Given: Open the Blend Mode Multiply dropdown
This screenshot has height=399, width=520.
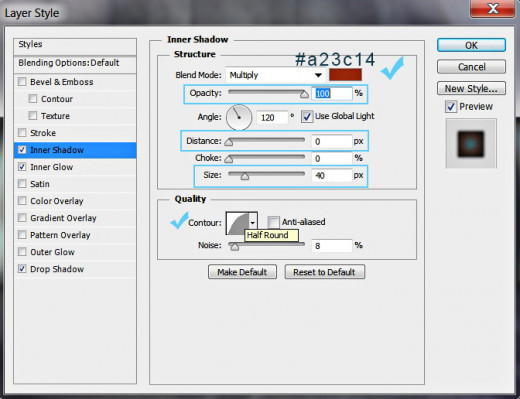Looking at the screenshot, I should pyautogui.click(x=276, y=75).
